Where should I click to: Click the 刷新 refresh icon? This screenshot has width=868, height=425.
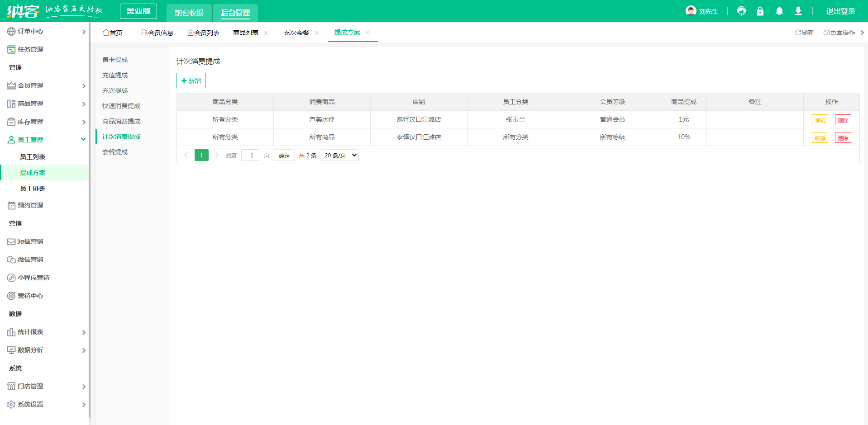pyautogui.click(x=798, y=33)
